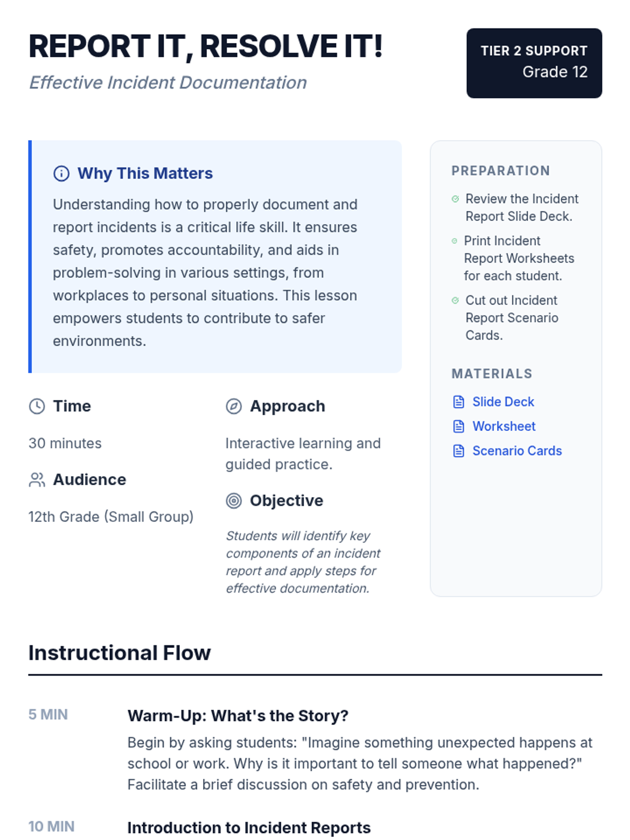Open the Scenario Cards link

coord(517,451)
